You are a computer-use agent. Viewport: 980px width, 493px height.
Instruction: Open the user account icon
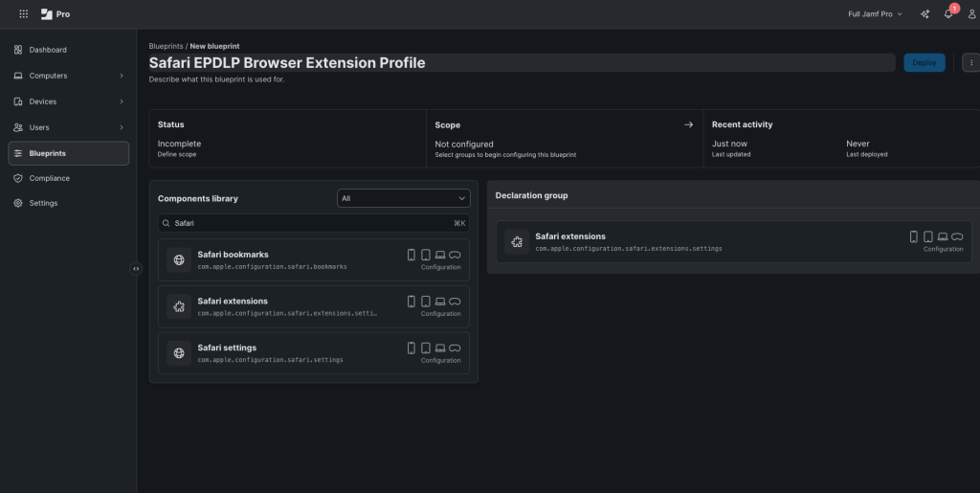click(x=972, y=13)
